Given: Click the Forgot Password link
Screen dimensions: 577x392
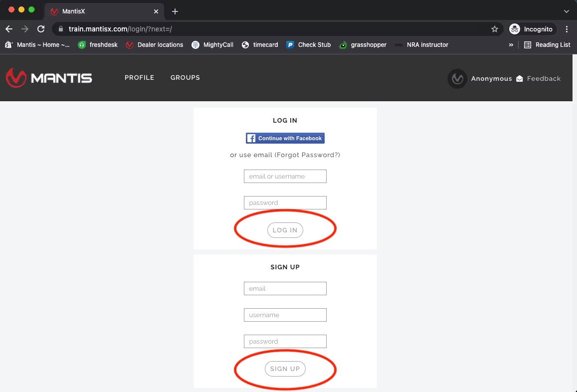Looking at the screenshot, I should coord(307,155).
